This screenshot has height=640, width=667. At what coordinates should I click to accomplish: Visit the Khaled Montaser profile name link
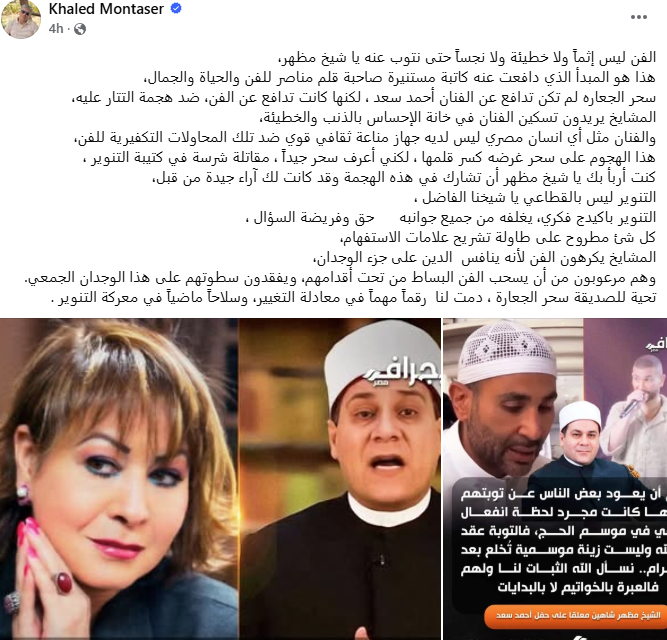coord(106,9)
